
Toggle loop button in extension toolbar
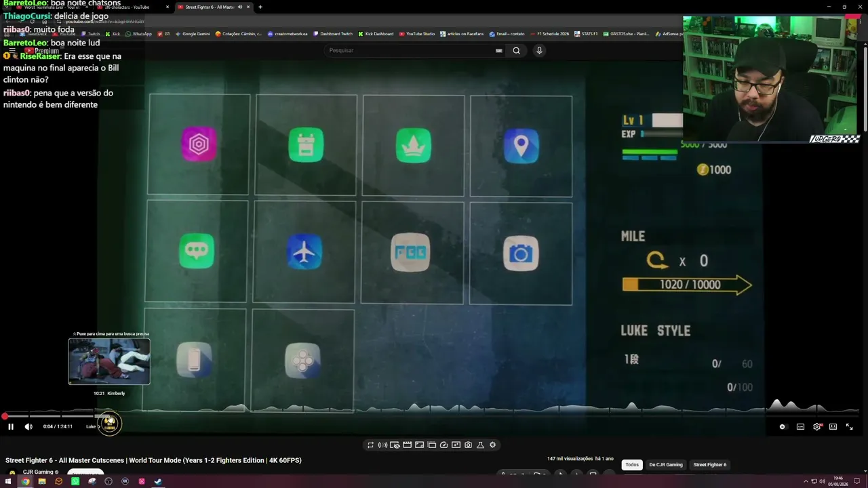[370, 445]
